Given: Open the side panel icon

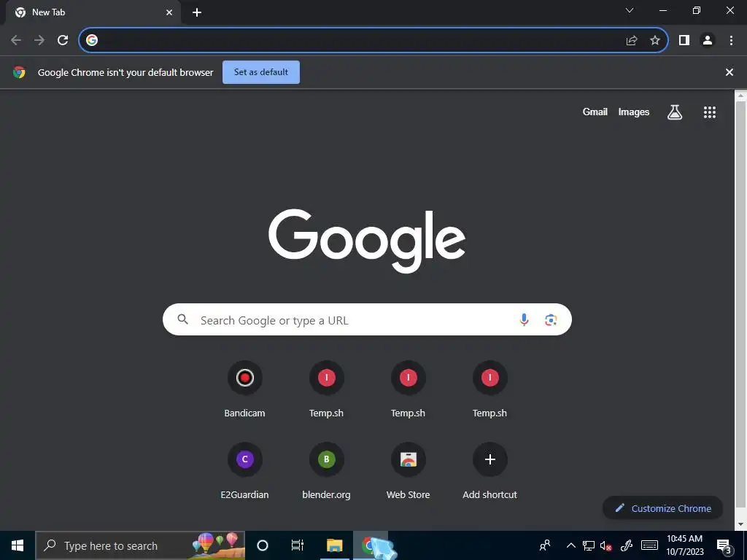Looking at the screenshot, I should (684, 41).
